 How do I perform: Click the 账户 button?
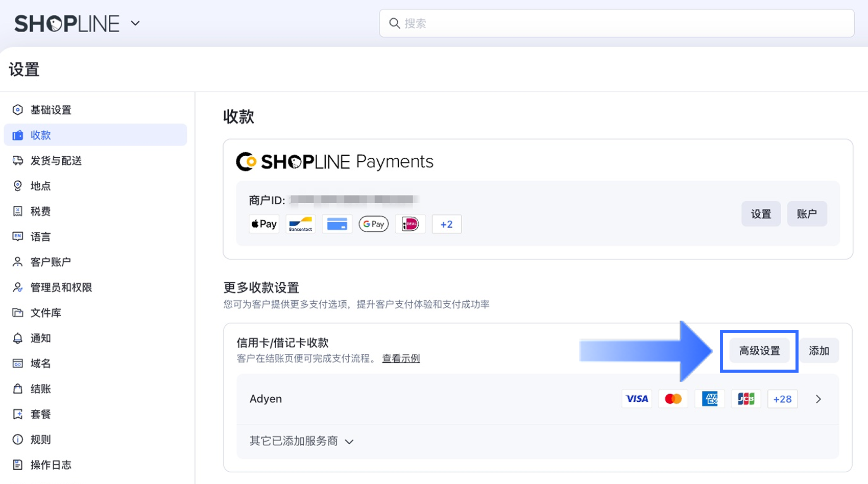[807, 214]
